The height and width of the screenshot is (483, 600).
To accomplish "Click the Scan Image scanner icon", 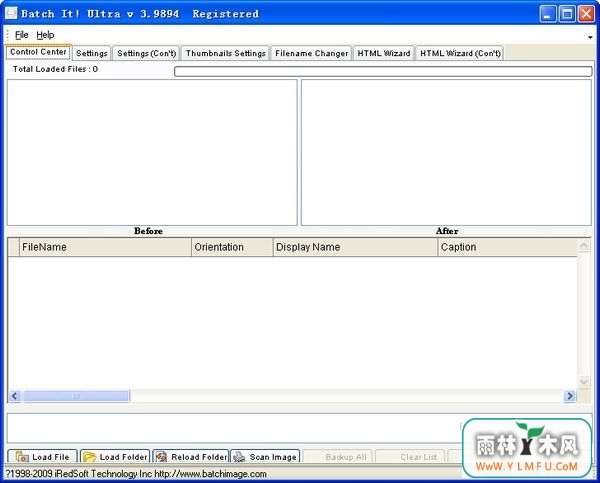I will click(239, 457).
